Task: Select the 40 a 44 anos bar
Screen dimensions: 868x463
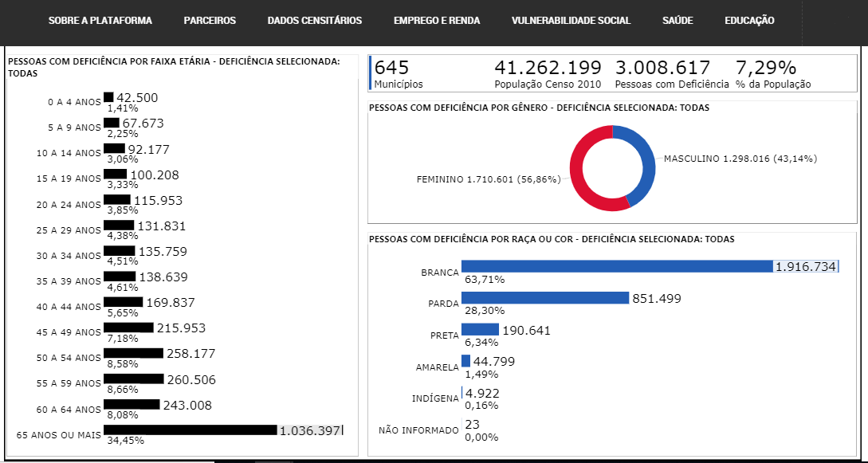Action: click(123, 302)
